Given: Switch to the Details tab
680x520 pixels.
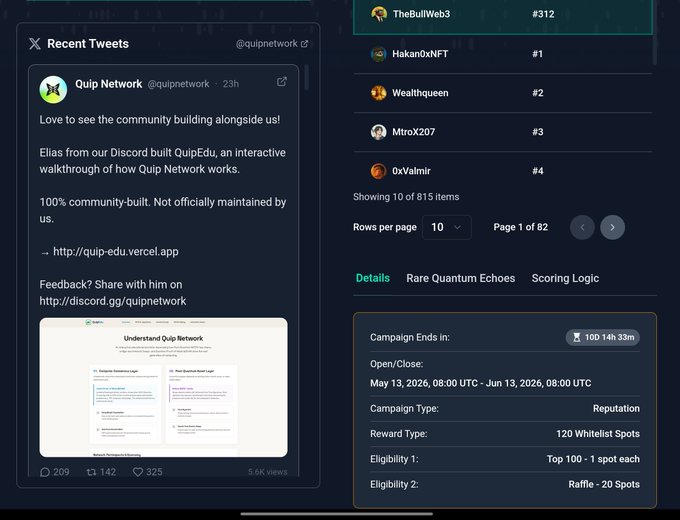Looking at the screenshot, I should pos(373,278).
